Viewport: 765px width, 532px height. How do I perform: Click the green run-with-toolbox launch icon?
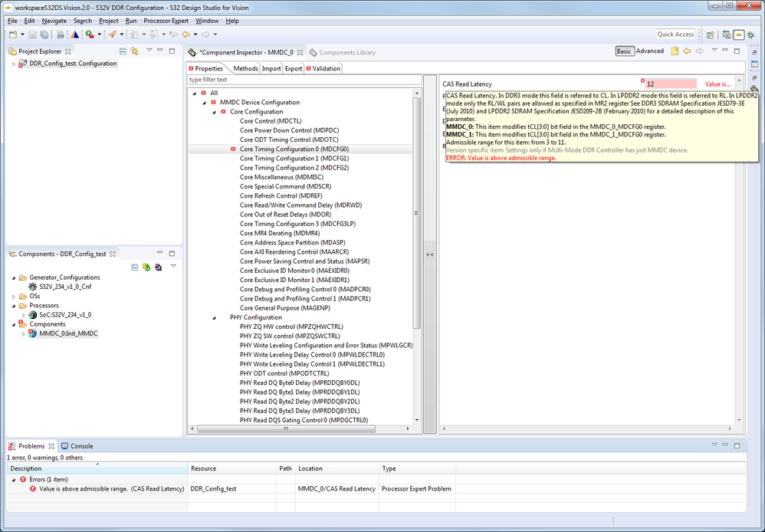[89, 34]
